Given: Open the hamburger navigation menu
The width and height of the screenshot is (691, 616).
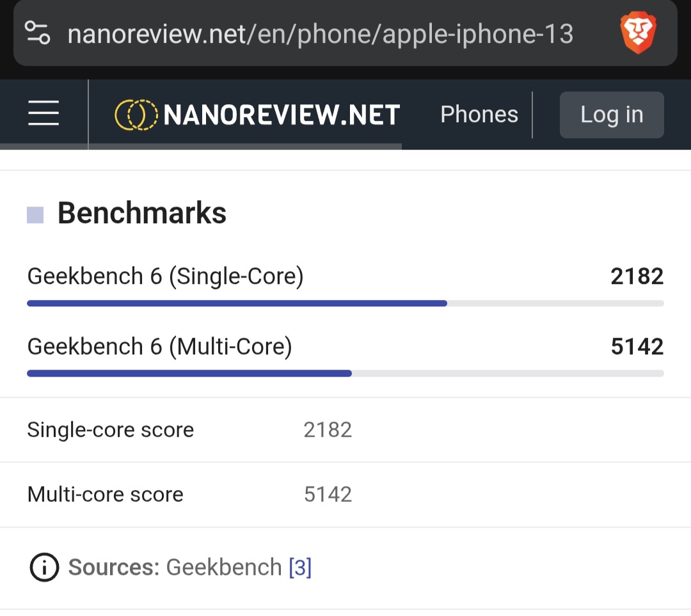Looking at the screenshot, I should point(44,115).
